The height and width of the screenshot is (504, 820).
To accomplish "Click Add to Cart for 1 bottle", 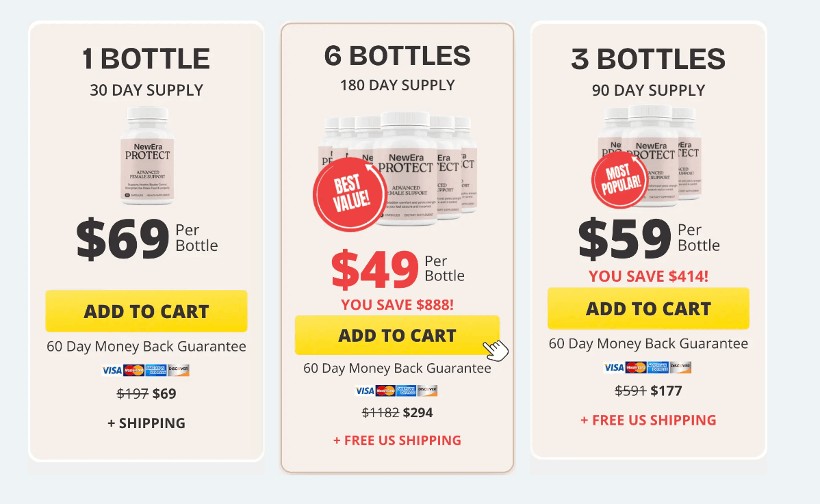I will (146, 311).
